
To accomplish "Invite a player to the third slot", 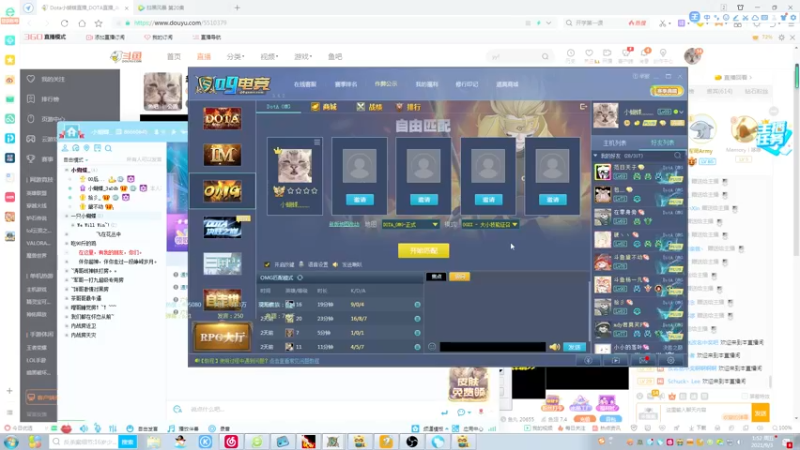I will point(424,199).
